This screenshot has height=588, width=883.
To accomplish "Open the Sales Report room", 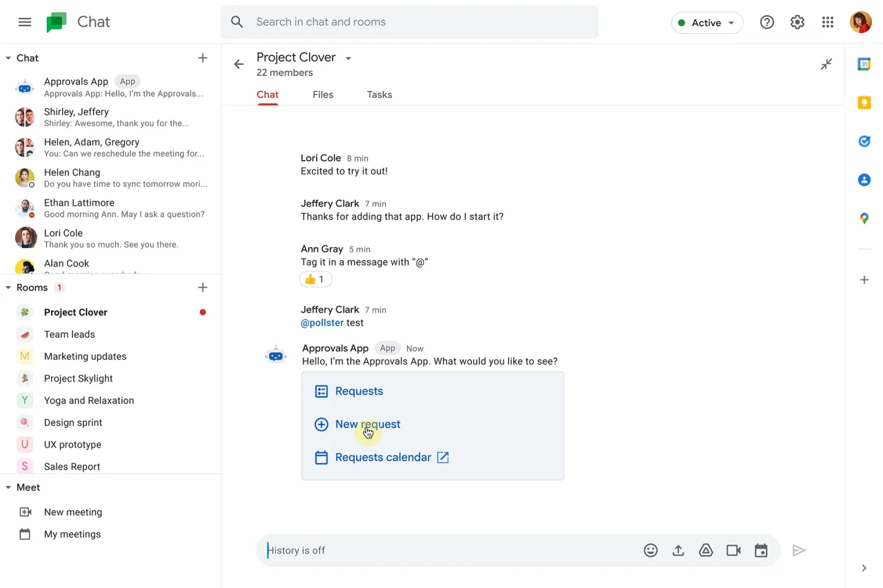I will click(x=110, y=465).
